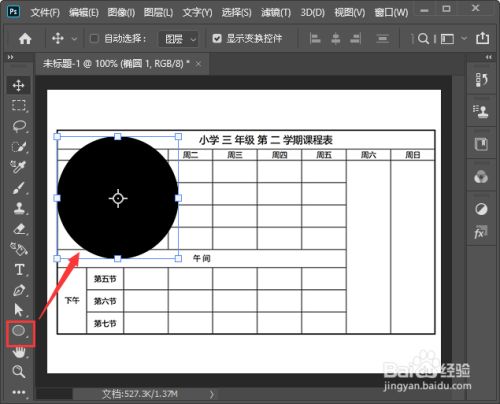Collapse the right panel dock double-arrow
The height and width of the screenshot is (404, 500).
pyautogui.click(x=488, y=57)
